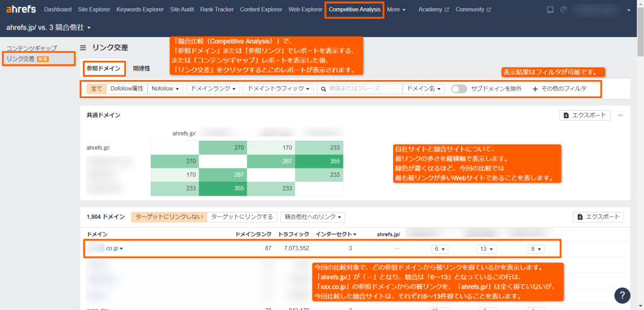Open the 競合他社へのリンク dropdown
Screen dimensions: 644x310
[313, 217]
